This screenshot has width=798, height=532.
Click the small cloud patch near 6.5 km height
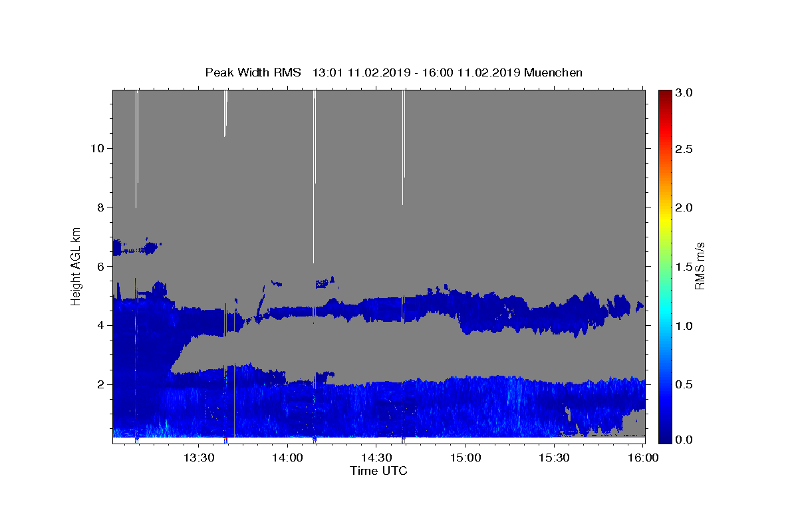point(136,248)
